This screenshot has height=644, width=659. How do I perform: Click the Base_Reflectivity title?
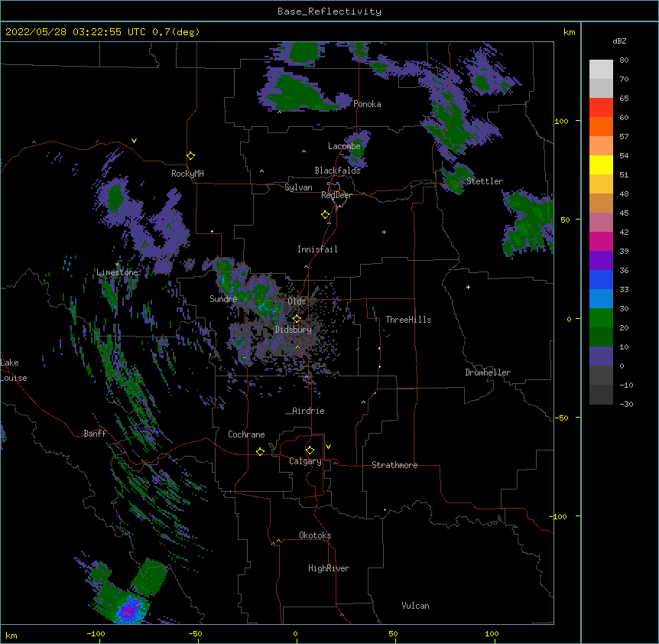tap(329, 11)
